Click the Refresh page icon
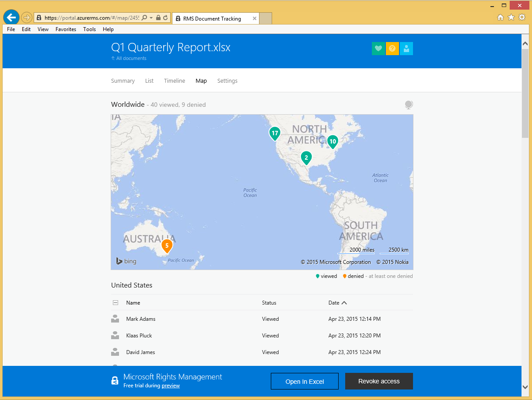532x400 pixels. coord(165,18)
